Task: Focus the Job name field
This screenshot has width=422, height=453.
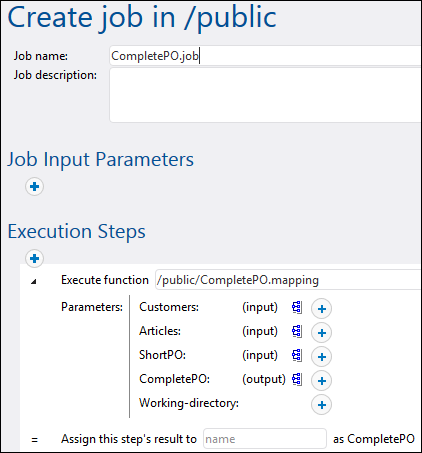Action: coord(265,56)
